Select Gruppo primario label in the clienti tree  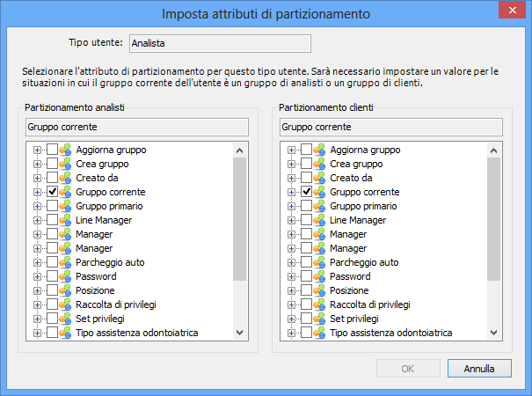coord(364,206)
